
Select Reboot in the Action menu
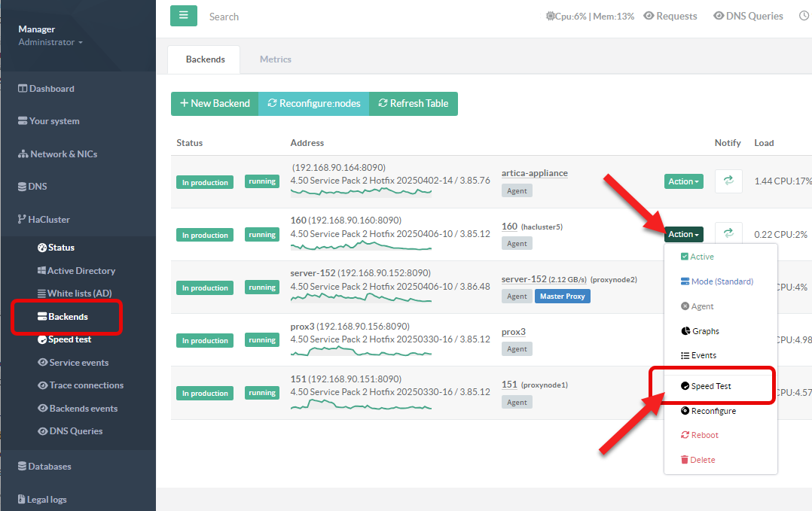tap(699, 435)
